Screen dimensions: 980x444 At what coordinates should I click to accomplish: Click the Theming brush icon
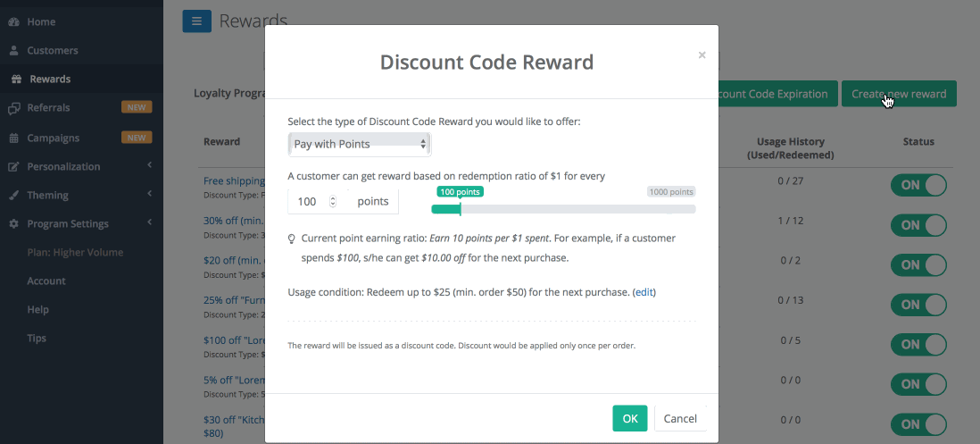(x=13, y=196)
